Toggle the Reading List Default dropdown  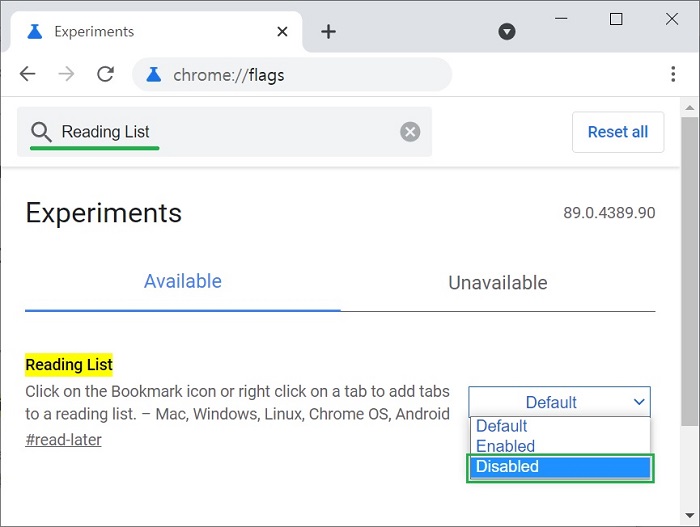pos(559,402)
